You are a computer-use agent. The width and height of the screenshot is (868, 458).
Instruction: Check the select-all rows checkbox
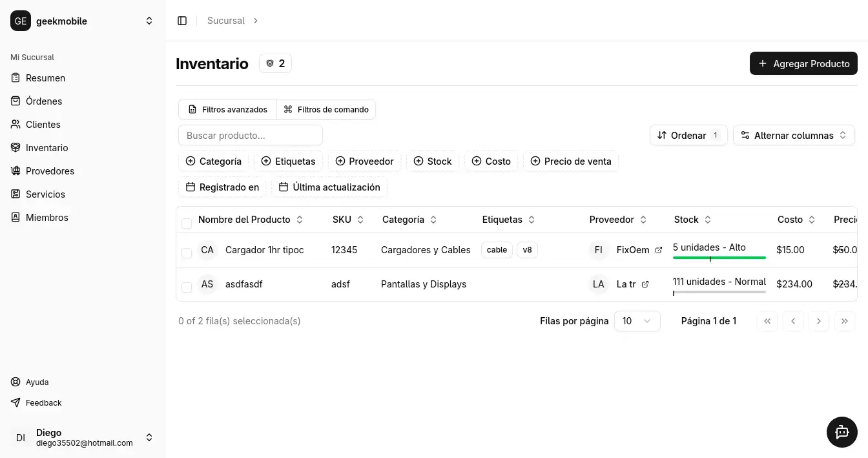click(187, 224)
